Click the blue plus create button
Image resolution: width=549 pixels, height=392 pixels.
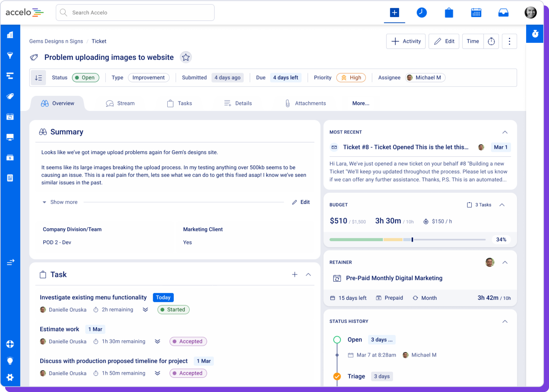[x=394, y=13]
